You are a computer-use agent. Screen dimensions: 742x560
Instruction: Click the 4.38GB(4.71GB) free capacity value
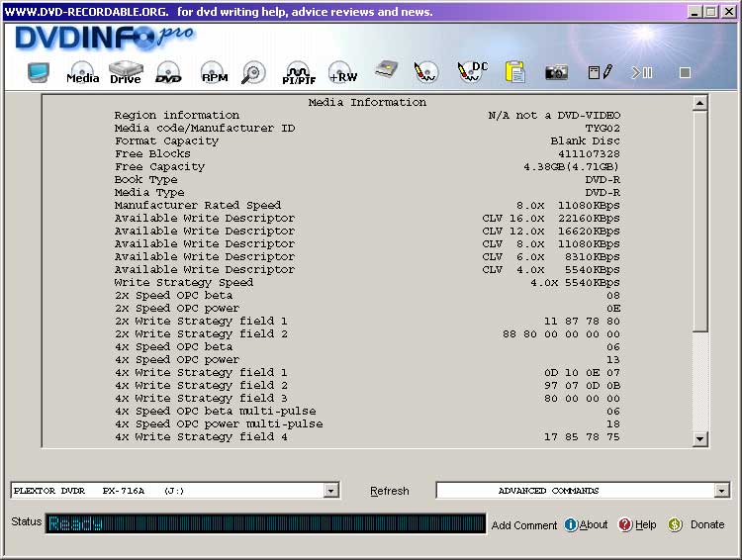(571, 166)
